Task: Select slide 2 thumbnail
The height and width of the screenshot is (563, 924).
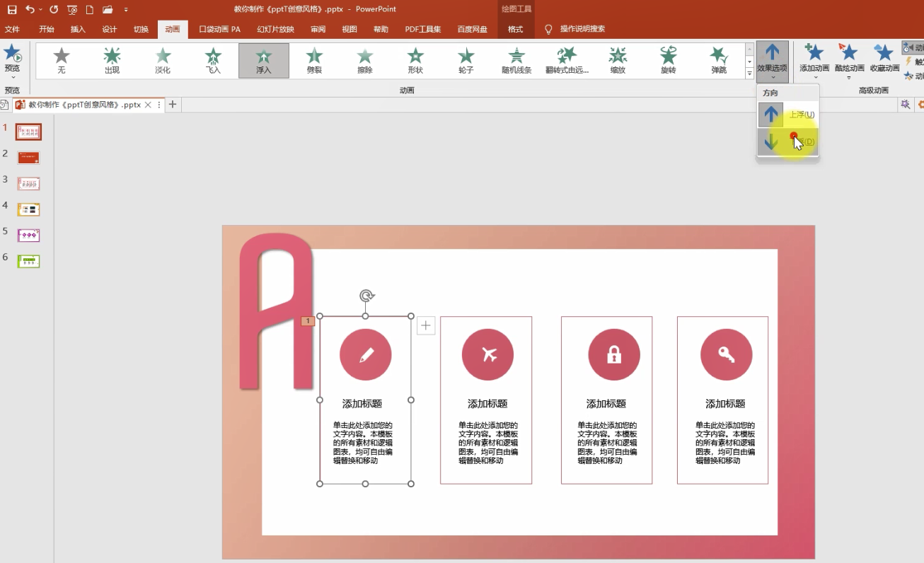Action: [x=29, y=158]
